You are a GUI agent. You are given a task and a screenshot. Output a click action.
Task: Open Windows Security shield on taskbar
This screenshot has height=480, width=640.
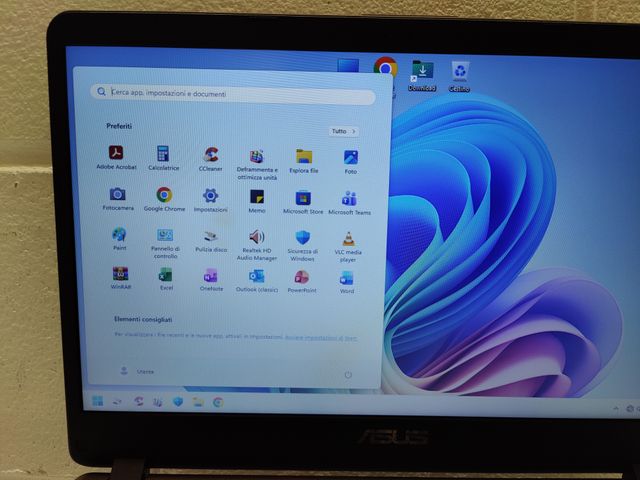tap(178, 402)
